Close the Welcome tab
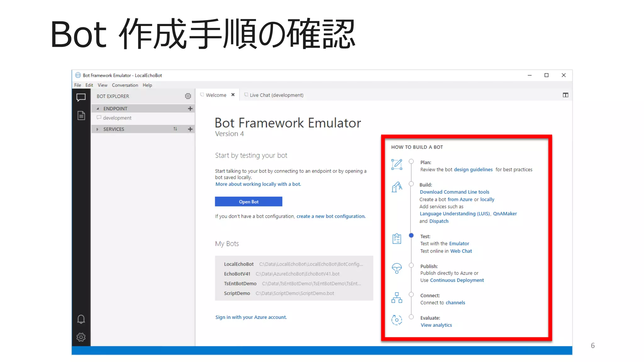Image resolution: width=644 pixels, height=362 pixels. click(x=233, y=95)
